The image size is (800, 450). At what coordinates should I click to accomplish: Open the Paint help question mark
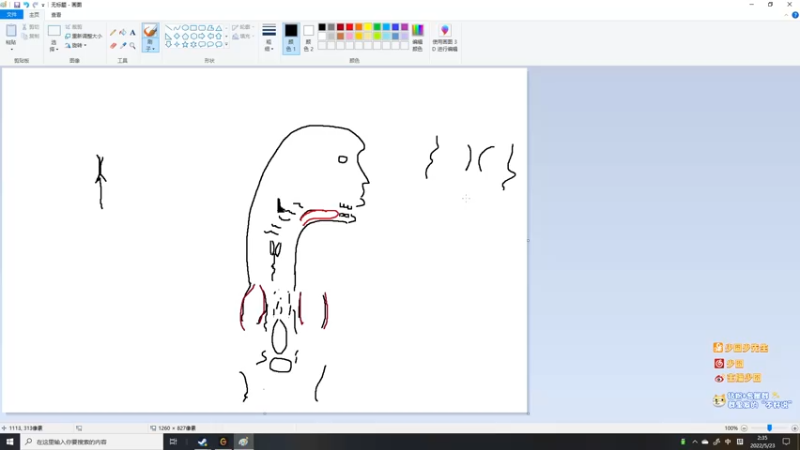pyautogui.click(x=795, y=15)
